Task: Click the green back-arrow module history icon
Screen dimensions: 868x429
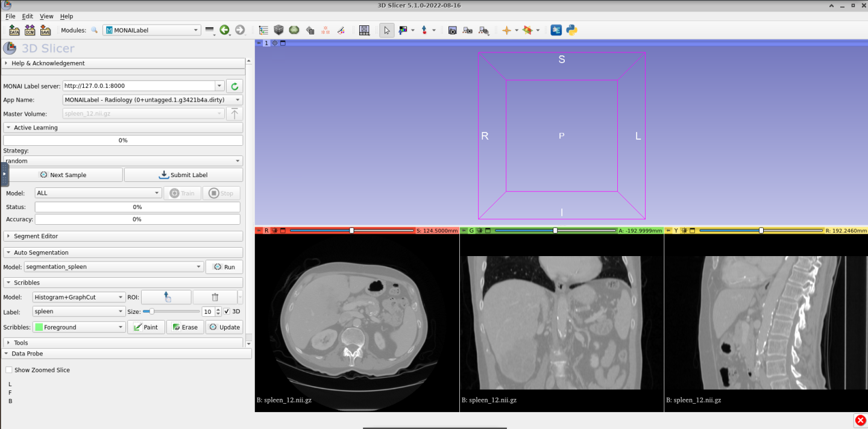Action: [x=224, y=30]
